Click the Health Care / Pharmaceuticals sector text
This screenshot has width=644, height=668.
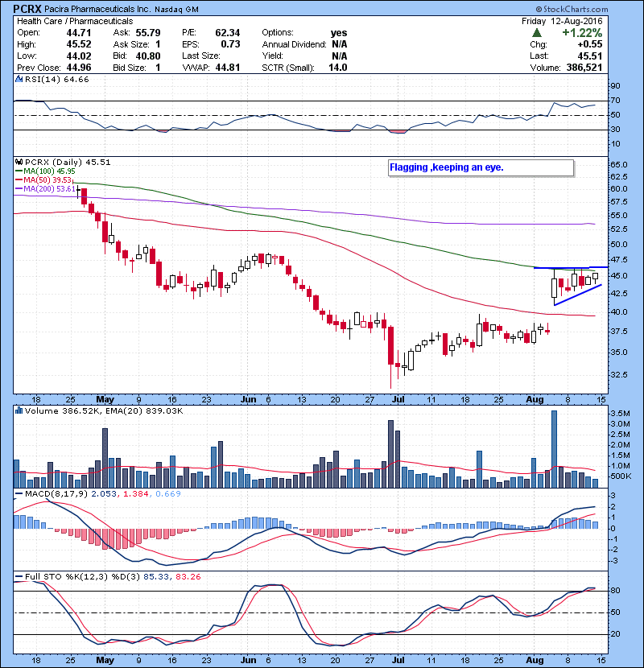pos(75,21)
